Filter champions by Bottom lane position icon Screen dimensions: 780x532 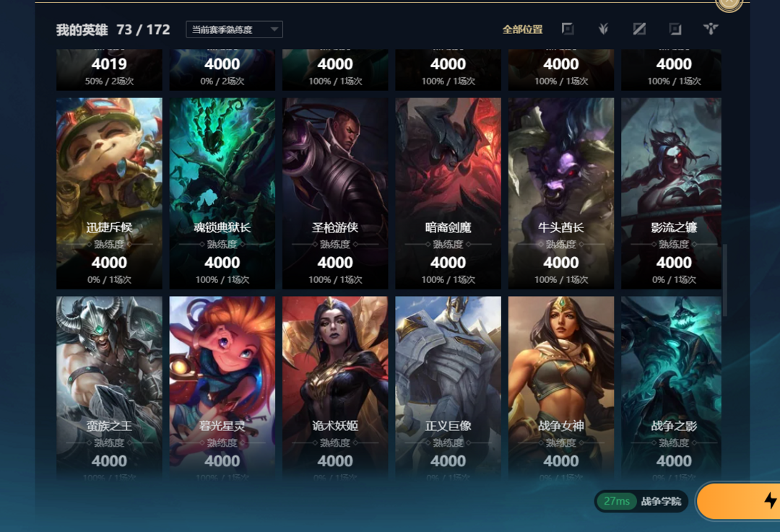[x=675, y=30]
